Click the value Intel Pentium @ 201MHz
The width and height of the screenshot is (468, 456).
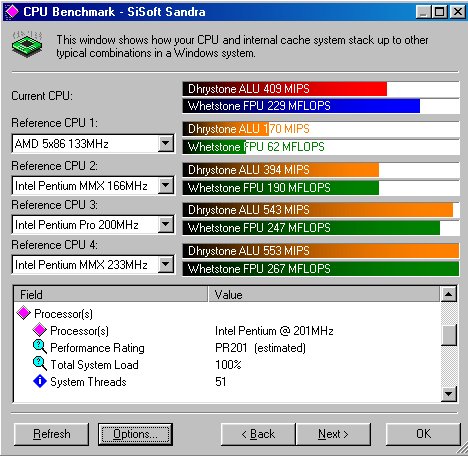[x=274, y=331]
